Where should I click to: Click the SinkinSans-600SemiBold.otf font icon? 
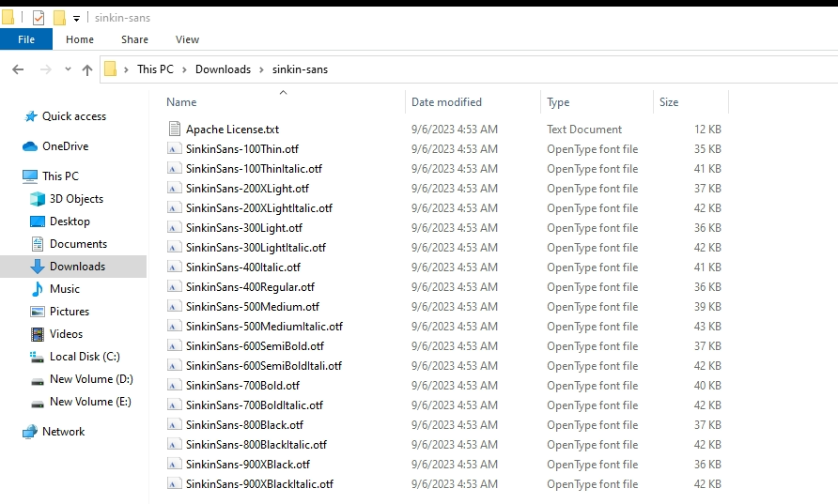[174, 346]
